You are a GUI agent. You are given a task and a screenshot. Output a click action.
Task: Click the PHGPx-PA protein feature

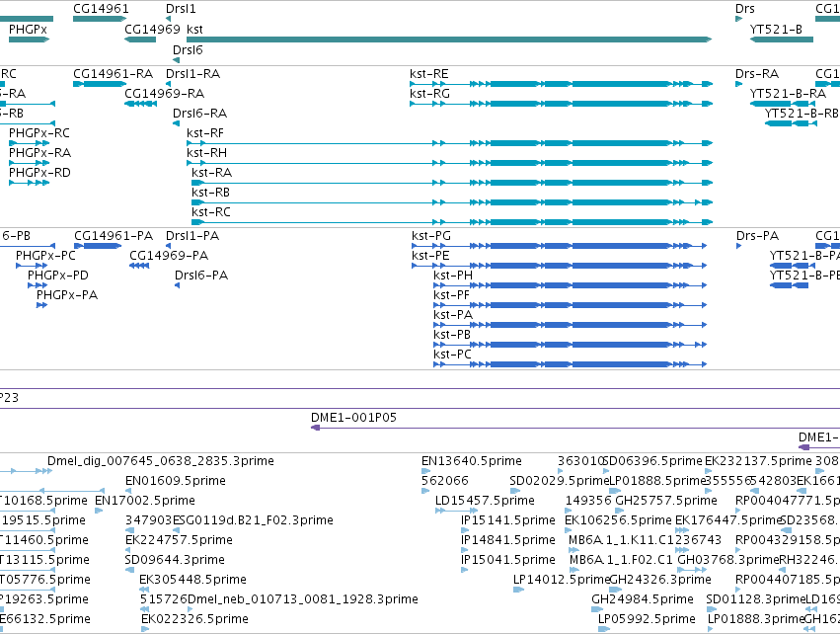(41, 305)
